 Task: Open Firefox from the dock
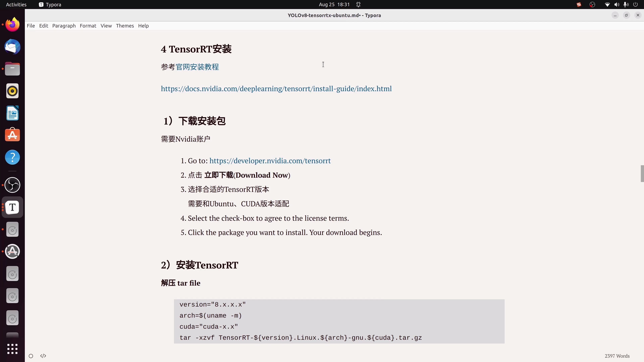click(12, 24)
